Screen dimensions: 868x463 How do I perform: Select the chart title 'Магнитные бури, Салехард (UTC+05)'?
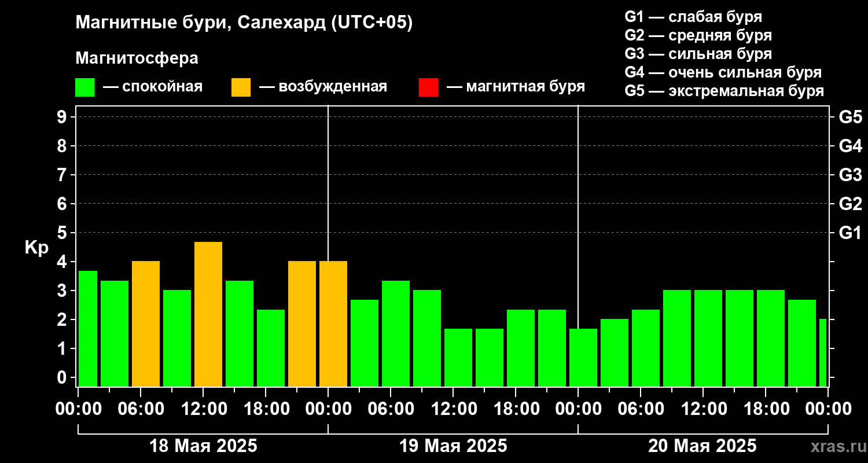pyautogui.click(x=244, y=23)
